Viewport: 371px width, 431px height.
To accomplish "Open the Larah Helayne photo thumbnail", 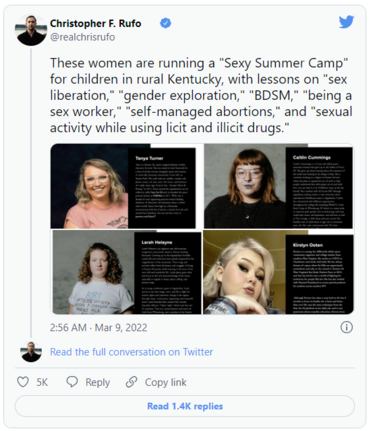I will [x=126, y=272].
